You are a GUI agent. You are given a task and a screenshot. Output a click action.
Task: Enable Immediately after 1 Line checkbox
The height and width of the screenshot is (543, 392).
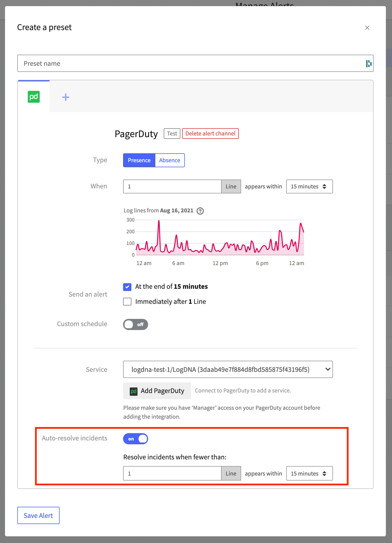(127, 302)
